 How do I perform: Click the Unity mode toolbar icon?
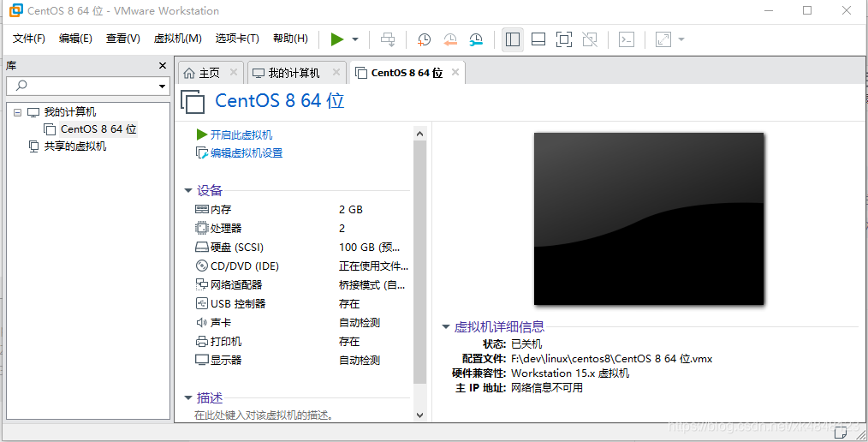590,39
